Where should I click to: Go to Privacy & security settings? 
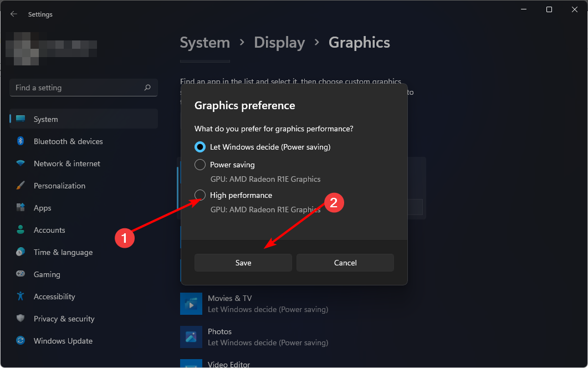pos(83,318)
